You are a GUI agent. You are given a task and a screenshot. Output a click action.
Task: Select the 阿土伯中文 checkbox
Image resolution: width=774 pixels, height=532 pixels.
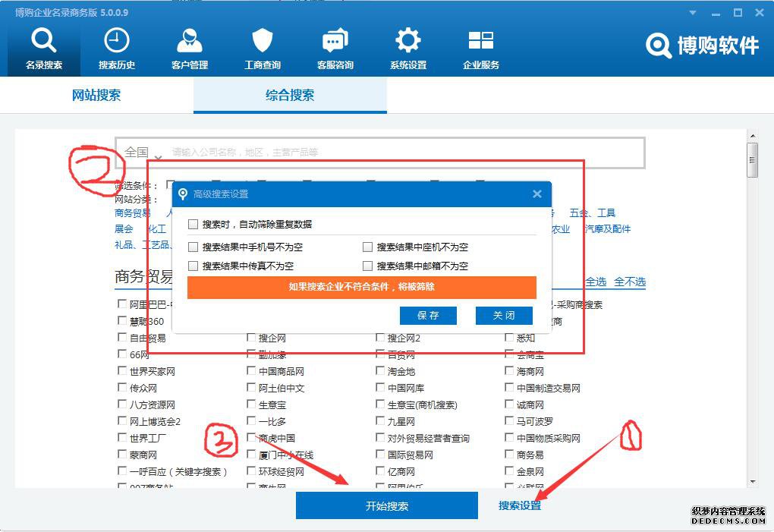click(251, 387)
